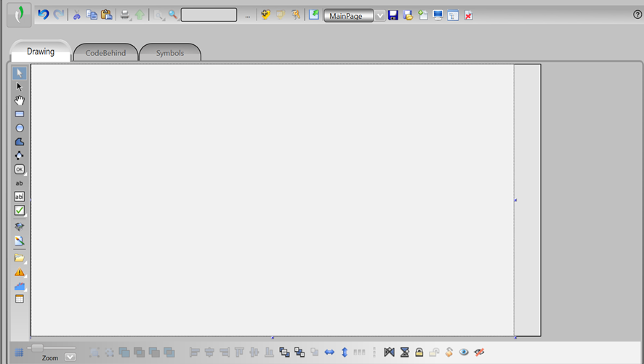
Task: Select the checkbox control tool
Action: click(x=20, y=211)
